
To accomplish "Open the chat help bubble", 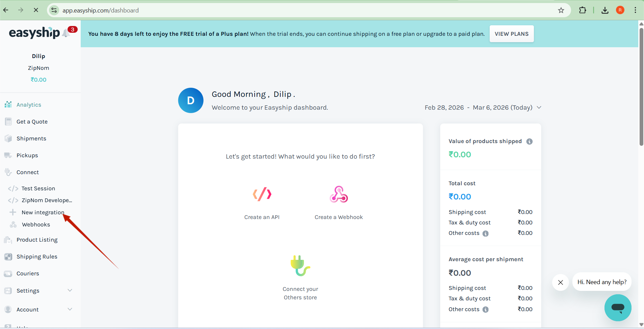I will (618, 307).
